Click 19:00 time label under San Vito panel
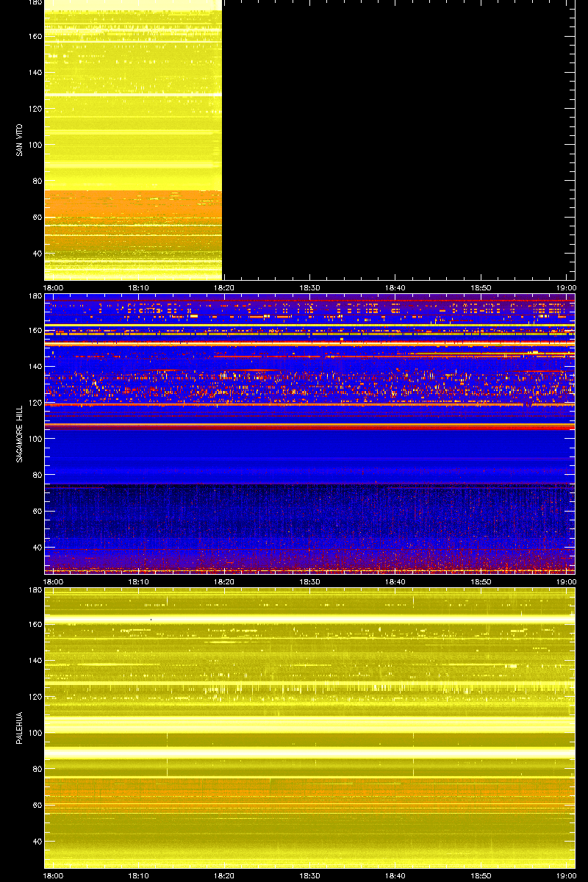Viewport: 588px width, 882px height. coord(567,287)
